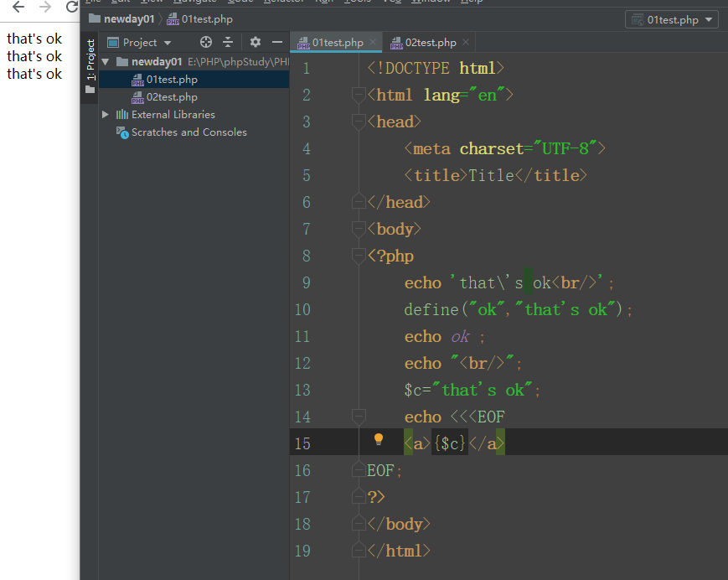Click the Scratches and Consoles icon
728x580 pixels.
pos(122,132)
